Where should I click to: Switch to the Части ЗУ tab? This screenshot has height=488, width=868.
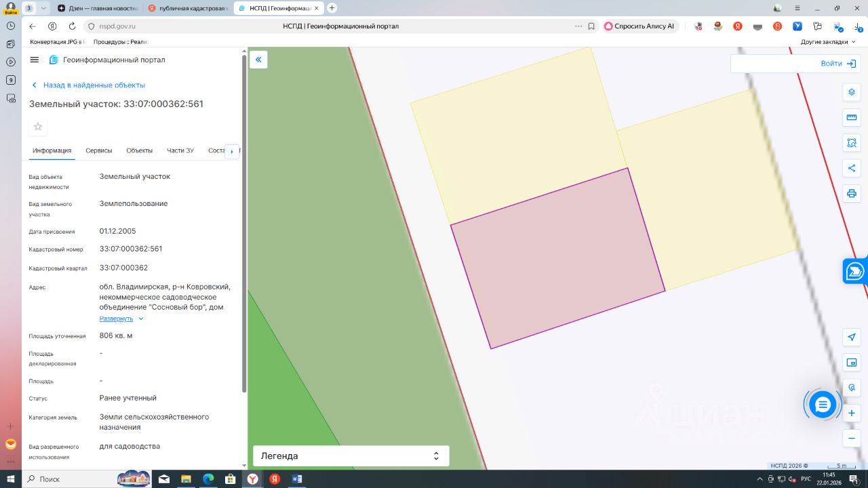click(180, 150)
